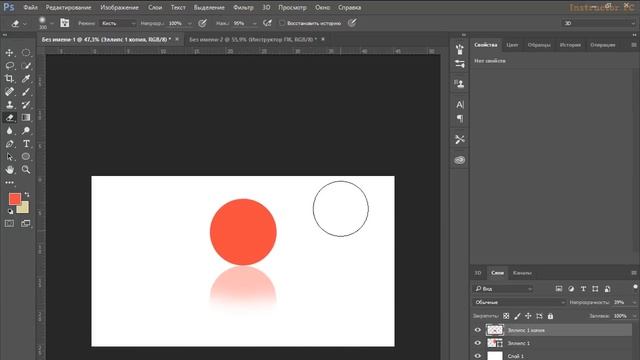Open the layer filter Вид dropdown
The width and height of the screenshot is (640, 360).
[503, 289]
